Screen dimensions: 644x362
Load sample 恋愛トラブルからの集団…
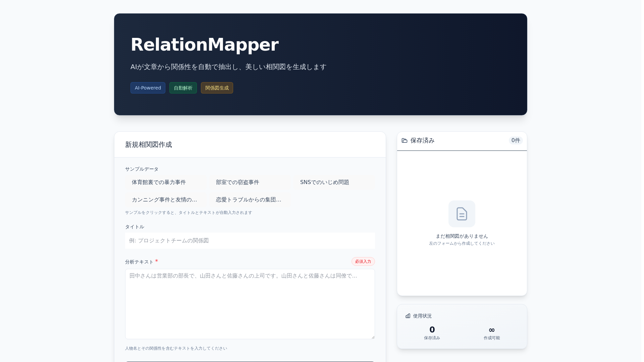[x=250, y=200]
